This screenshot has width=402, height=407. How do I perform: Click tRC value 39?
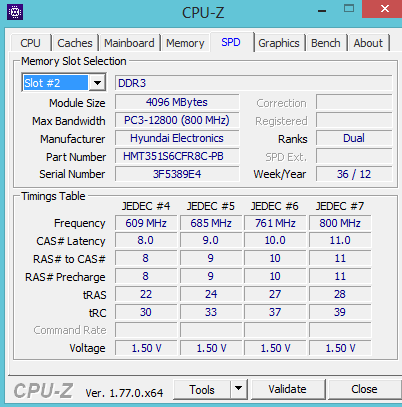(x=340, y=312)
